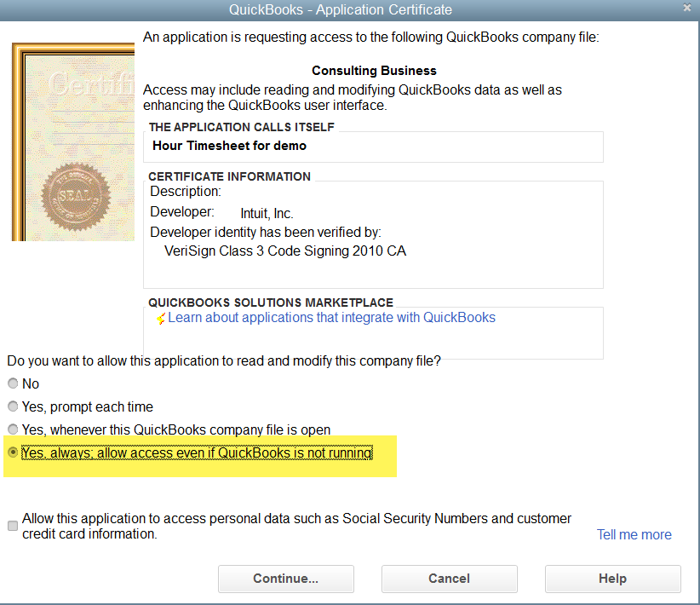Select 'Yes, whenever this QuickBooks company file is open'
The width and height of the screenshot is (700, 605).
(x=13, y=429)
